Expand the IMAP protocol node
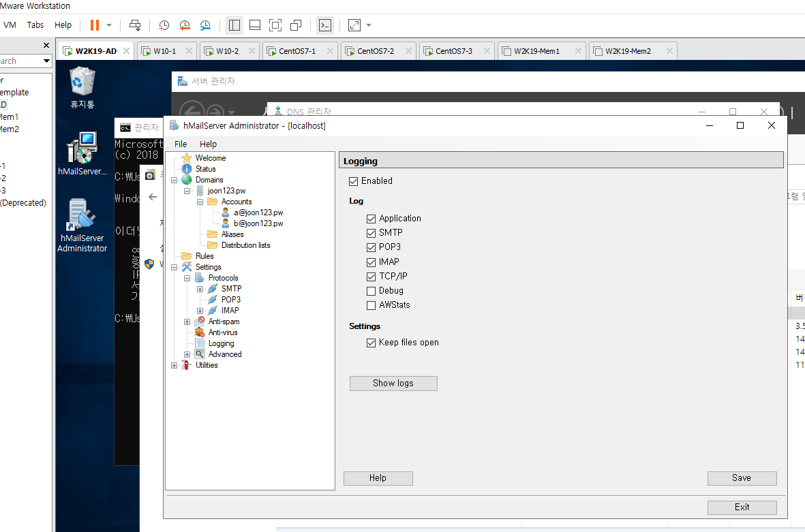The width and height of the screenshot is (805, 532). coord(200,311)
